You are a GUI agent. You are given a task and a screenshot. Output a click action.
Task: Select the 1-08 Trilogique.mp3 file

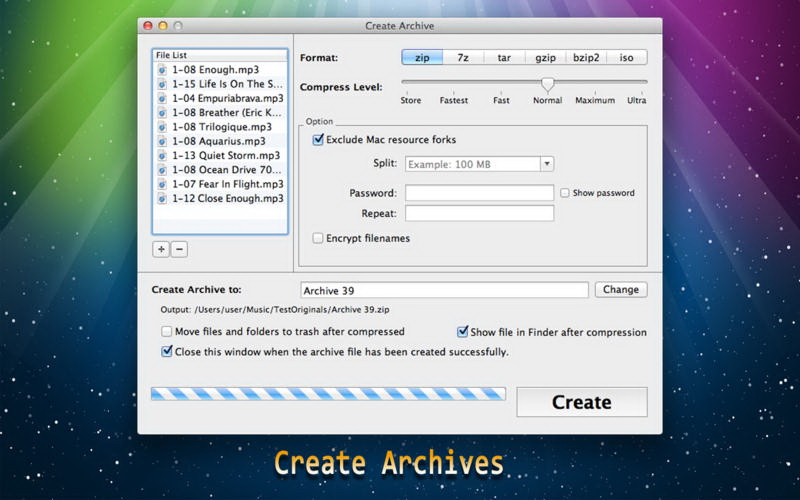coord(221,127)
